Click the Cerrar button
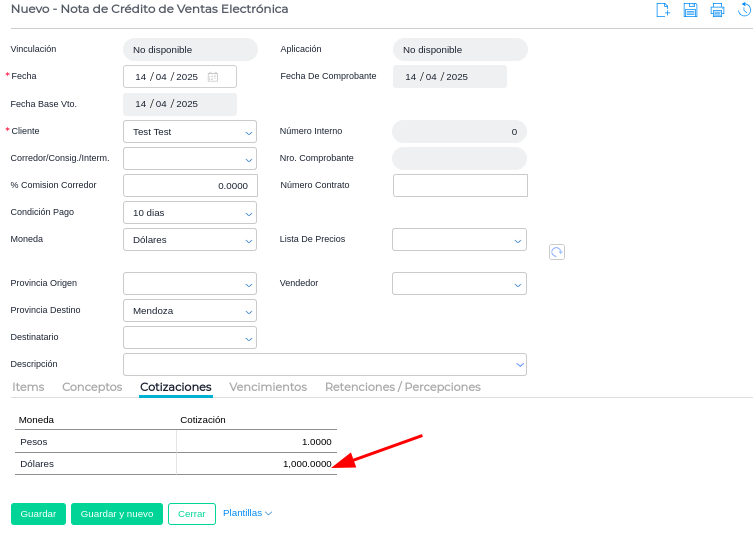Viewport: 753px width, 534px height. click(x=192, y=514)
